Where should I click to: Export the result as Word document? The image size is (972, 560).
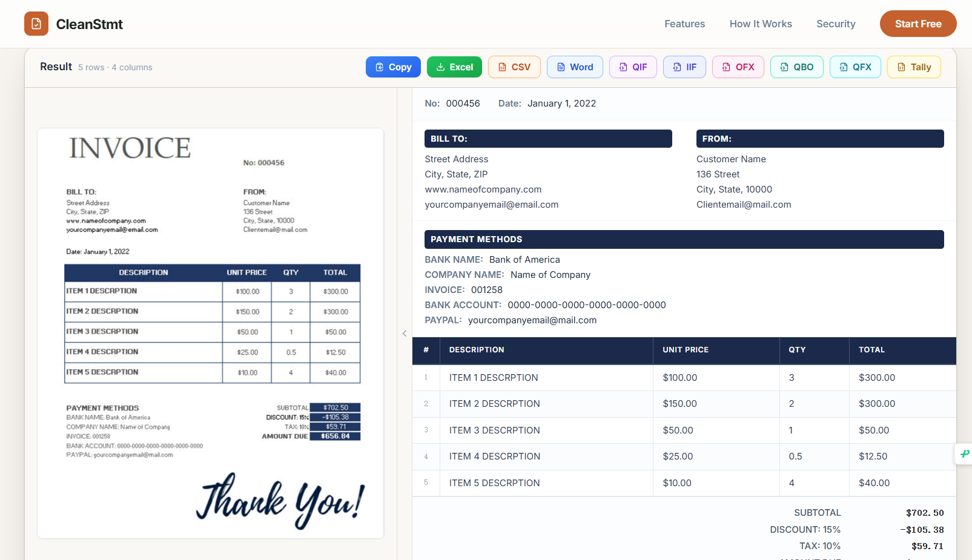click(x=575, y=67)
